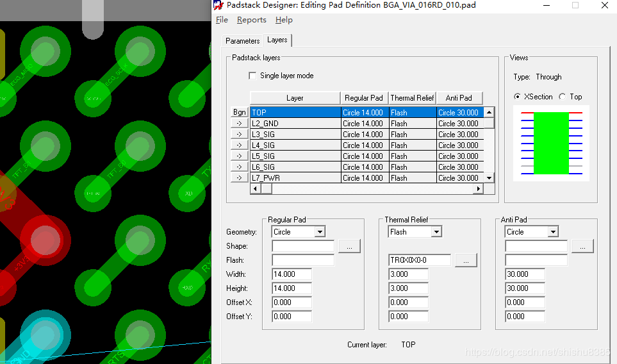The width and height of the screenshot is (617, 364).
Task: Click the Thermal Relief Height field
Action: tap(408, 288)
